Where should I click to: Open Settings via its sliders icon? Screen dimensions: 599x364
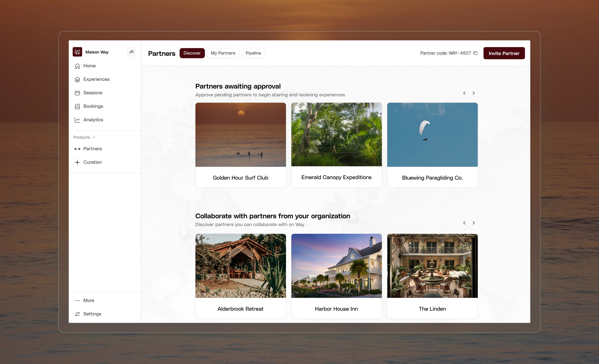pos(77,314)
